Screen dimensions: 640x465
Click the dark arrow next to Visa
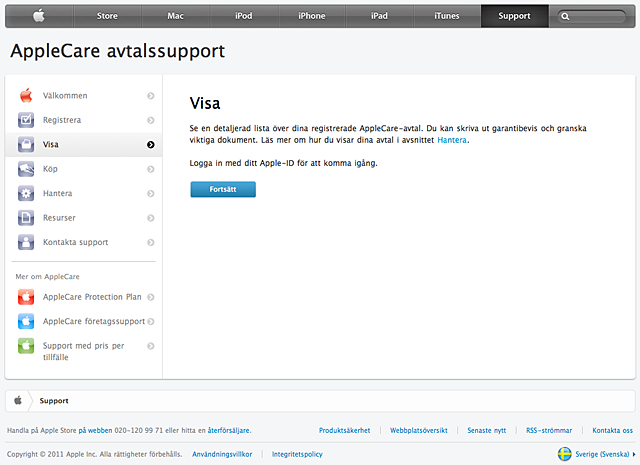[151, 145]
